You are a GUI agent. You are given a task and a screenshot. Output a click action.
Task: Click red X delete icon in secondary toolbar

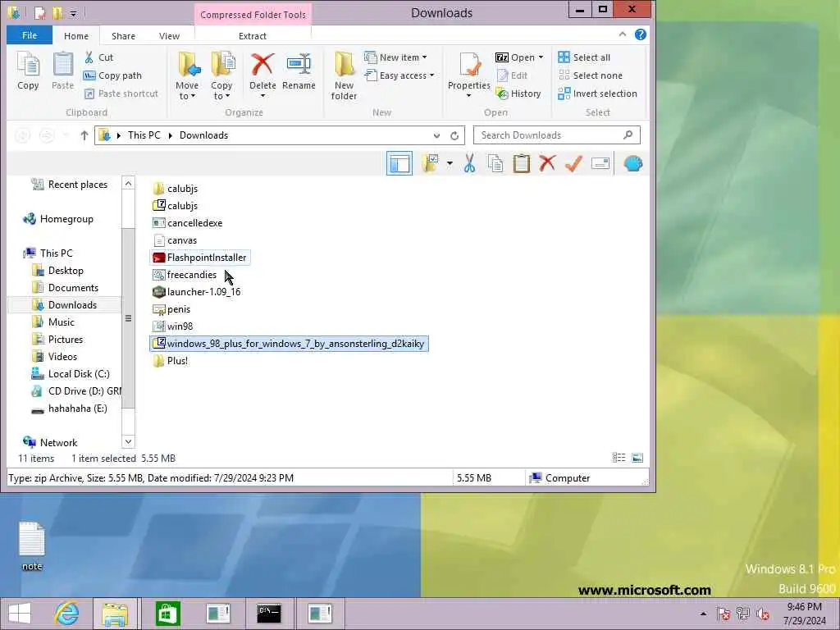tap(547, 163)
